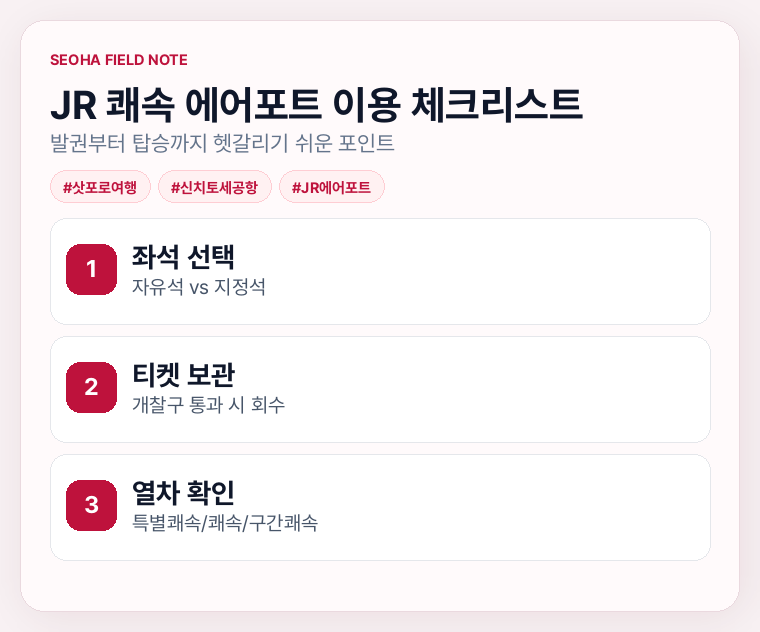Select the #신치토세공항 hashtag chip

(215, 187)
